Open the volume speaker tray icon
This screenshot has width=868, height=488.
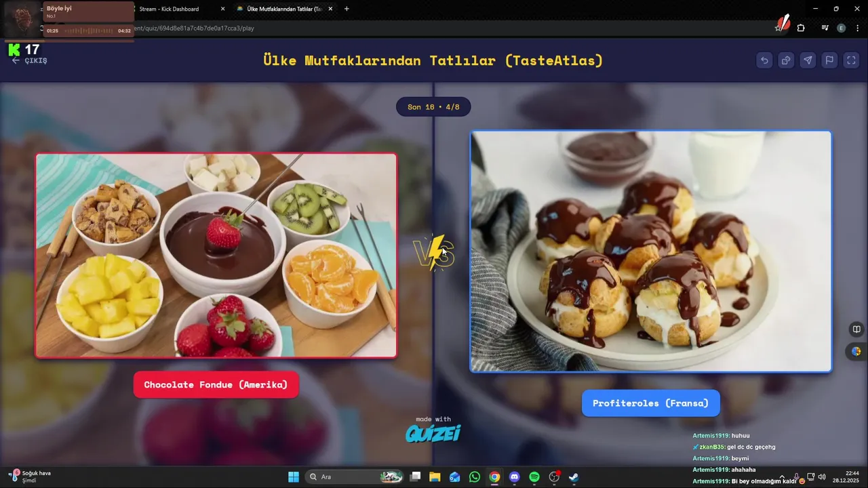coord(822,477)
